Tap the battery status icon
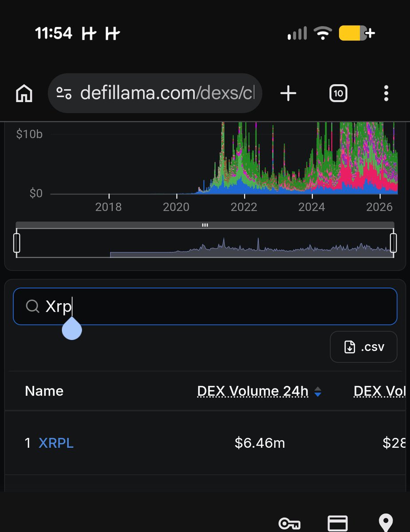 click(x=357, y=33)
